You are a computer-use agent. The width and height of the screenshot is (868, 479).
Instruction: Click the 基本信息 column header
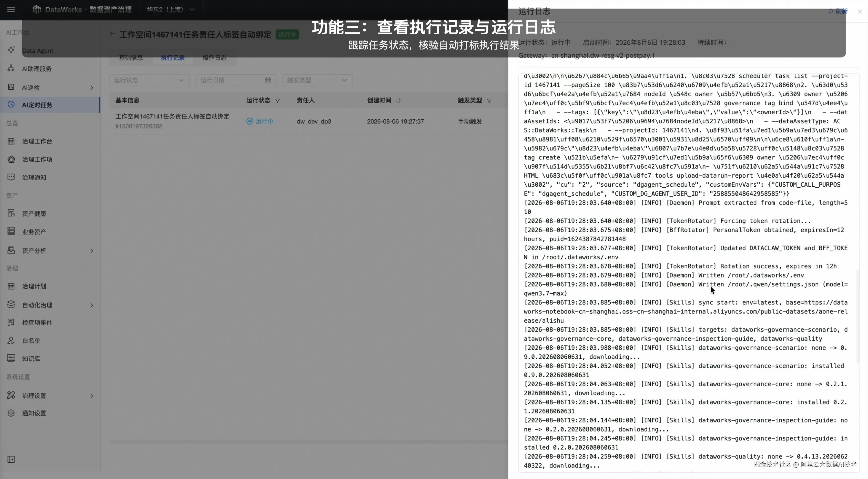(x=127, y=100)
